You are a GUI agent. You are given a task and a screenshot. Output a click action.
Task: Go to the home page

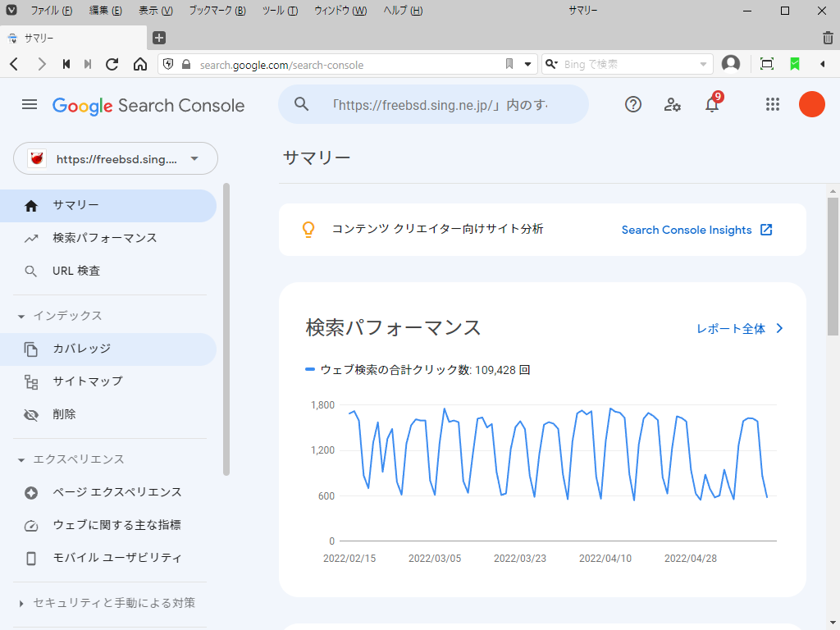[x=140, y=64]
